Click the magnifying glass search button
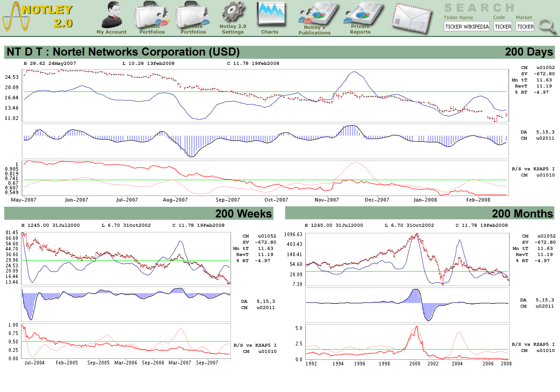 coord(546,25)
